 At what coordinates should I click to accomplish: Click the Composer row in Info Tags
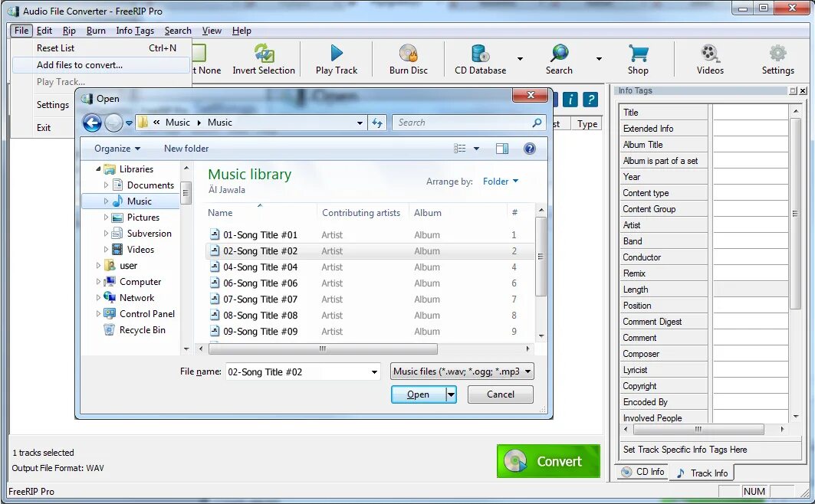663,354
